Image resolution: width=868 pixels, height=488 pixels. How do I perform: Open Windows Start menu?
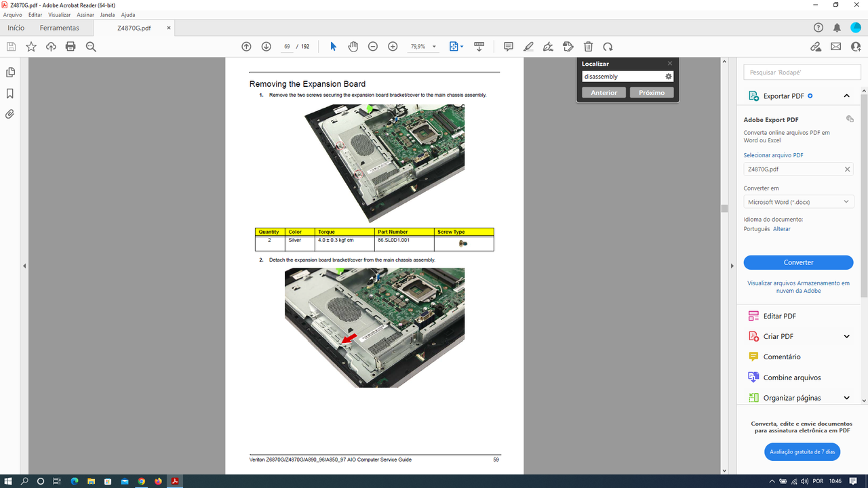click(8, 481)
